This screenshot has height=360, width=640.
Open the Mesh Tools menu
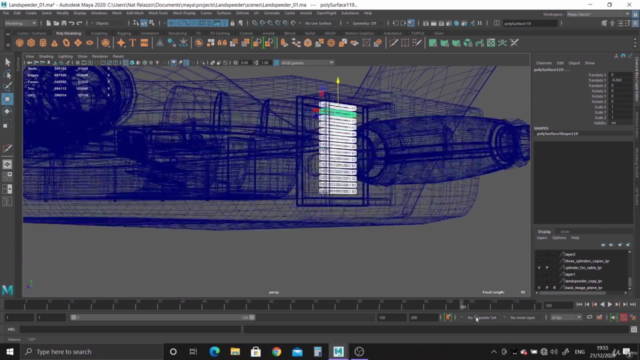pos(158,13)
